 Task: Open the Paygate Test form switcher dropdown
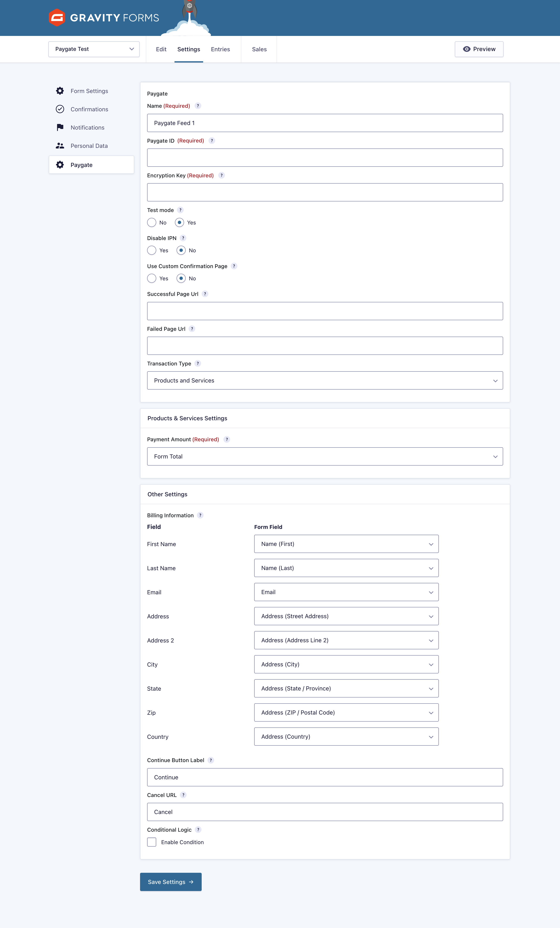[94, 49]
